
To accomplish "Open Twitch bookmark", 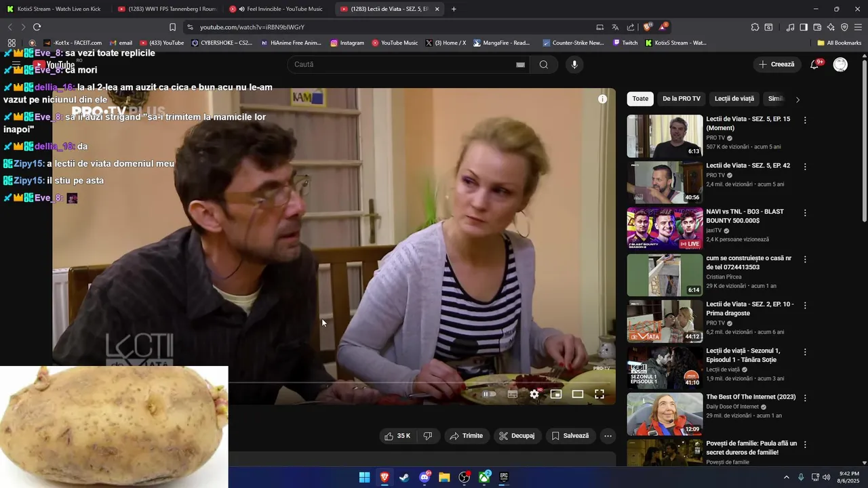I will (625, 43).
